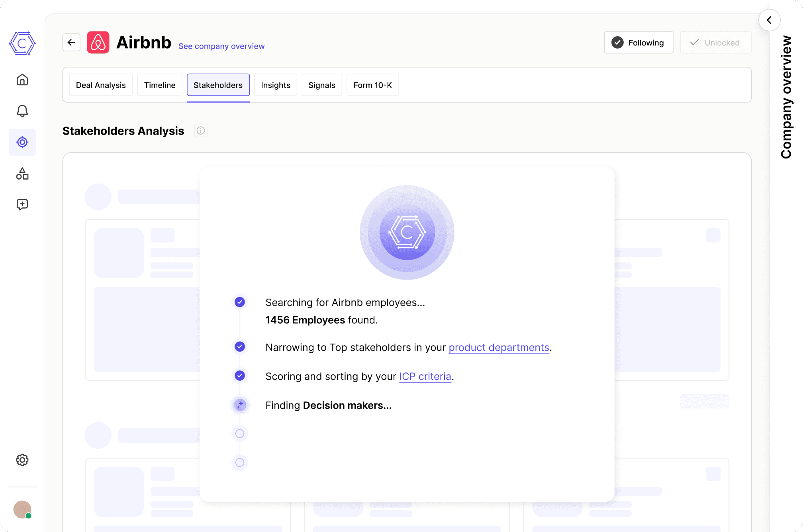Screen dimensions: 803x532
Task: Click See company overview link
Action: point(221,46)
